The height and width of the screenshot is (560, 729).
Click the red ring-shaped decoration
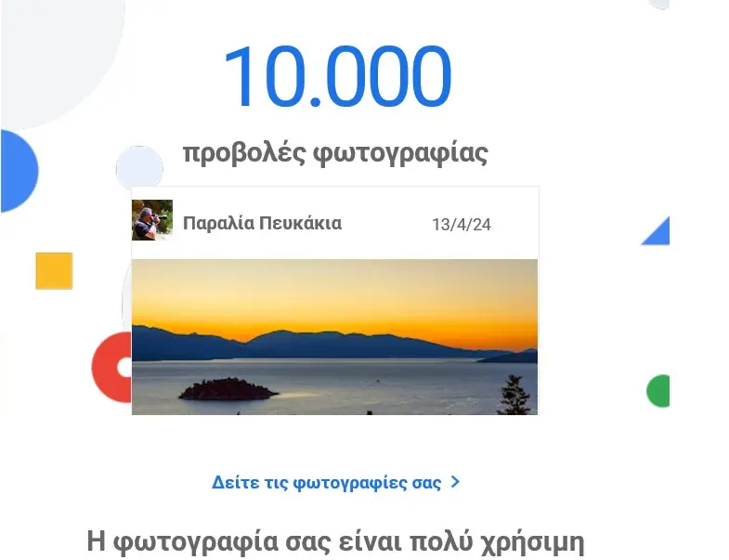112,367
